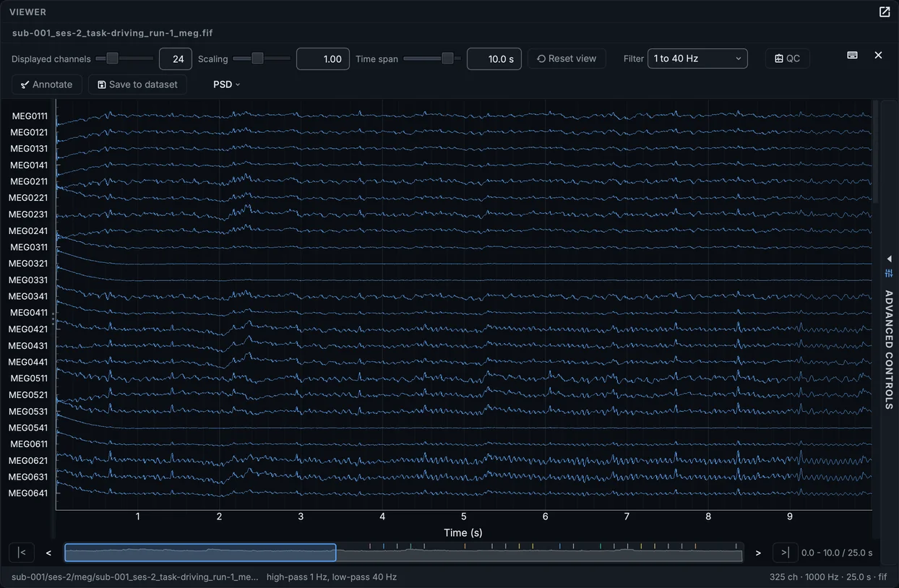Image resolution: width=899 pixels, height=588 pixels.
Task: Select channel label MEG0641
Action: [29, 493]
